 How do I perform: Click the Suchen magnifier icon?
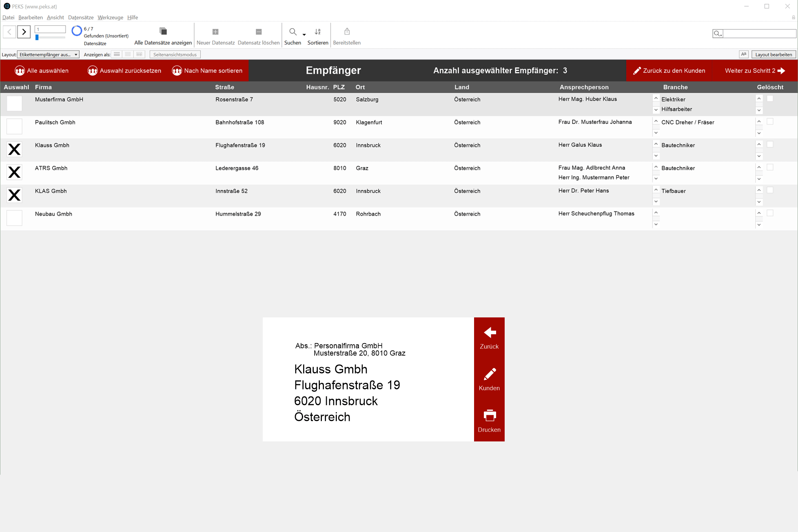(x=293, y=32)
